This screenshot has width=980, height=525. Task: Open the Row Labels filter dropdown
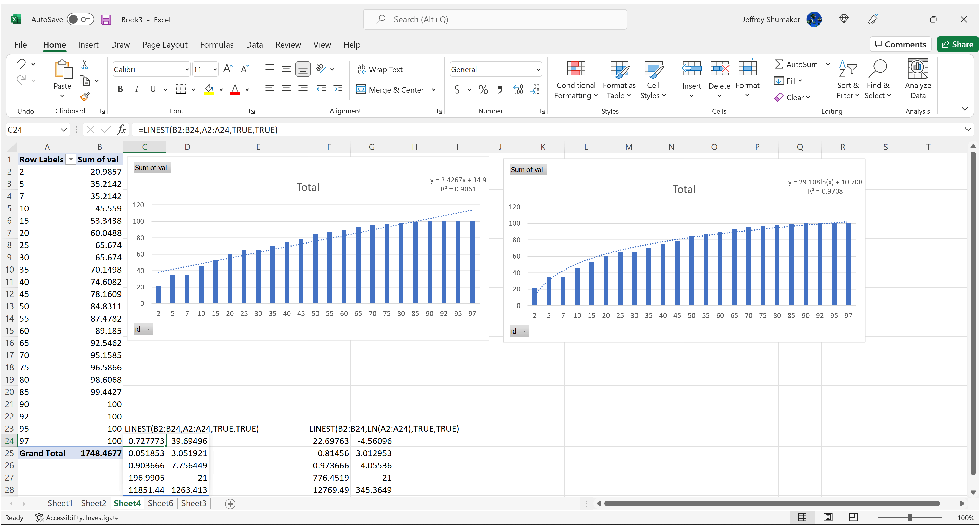70,159
